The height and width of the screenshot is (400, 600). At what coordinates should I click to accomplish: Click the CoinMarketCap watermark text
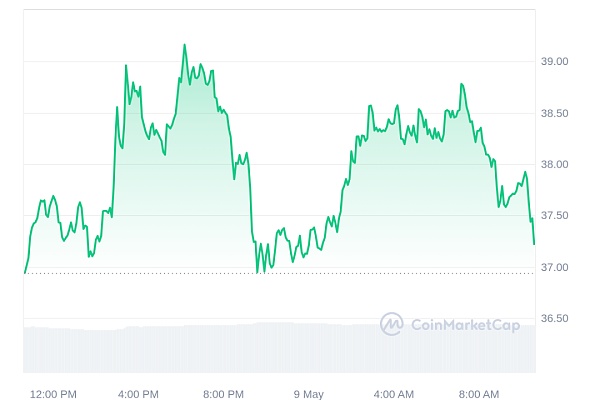[463, 324]
